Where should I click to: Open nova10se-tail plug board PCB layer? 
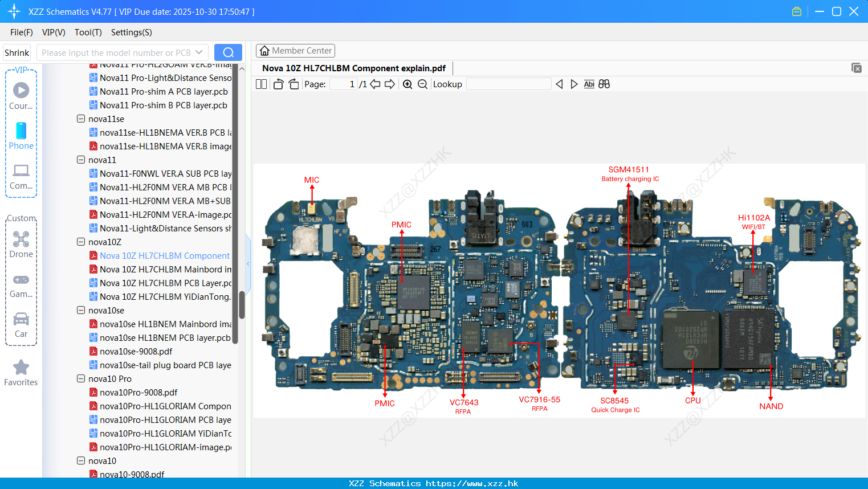click(x=161, y=365)
